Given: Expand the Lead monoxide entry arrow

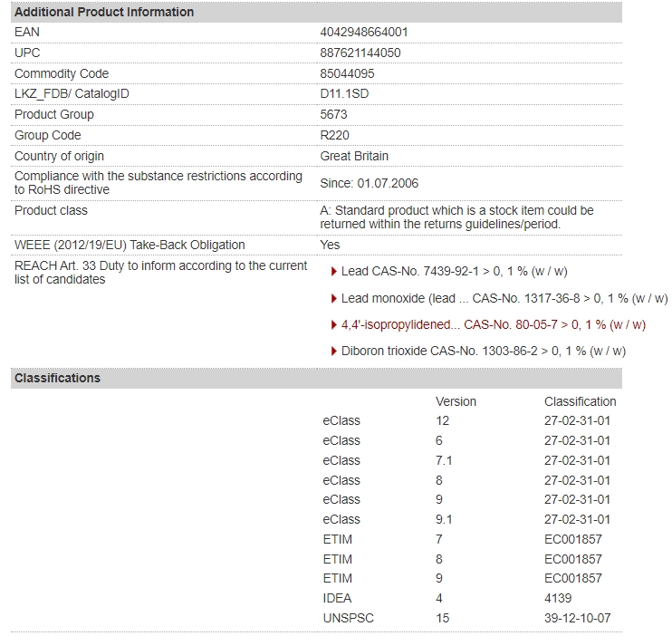Looking at the screenshot, I should [334, 298].
